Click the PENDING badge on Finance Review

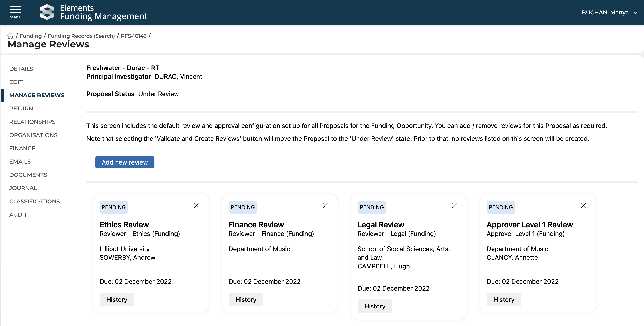tap(242, 207)
